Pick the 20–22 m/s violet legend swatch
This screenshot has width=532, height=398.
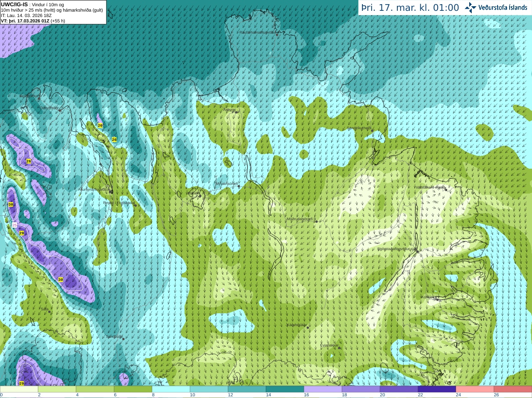pos(399,389)
